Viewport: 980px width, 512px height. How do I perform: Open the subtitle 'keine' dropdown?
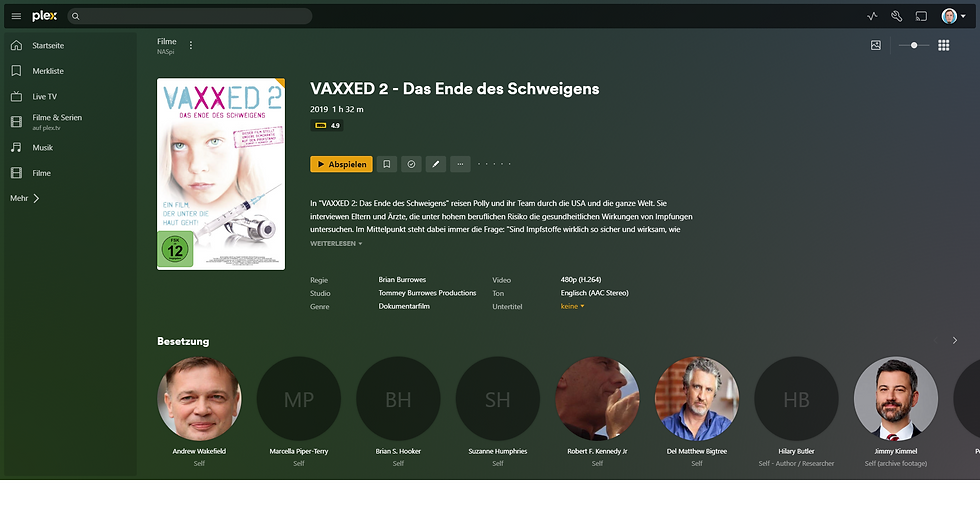pyautogui.click(x=572, y=306)
